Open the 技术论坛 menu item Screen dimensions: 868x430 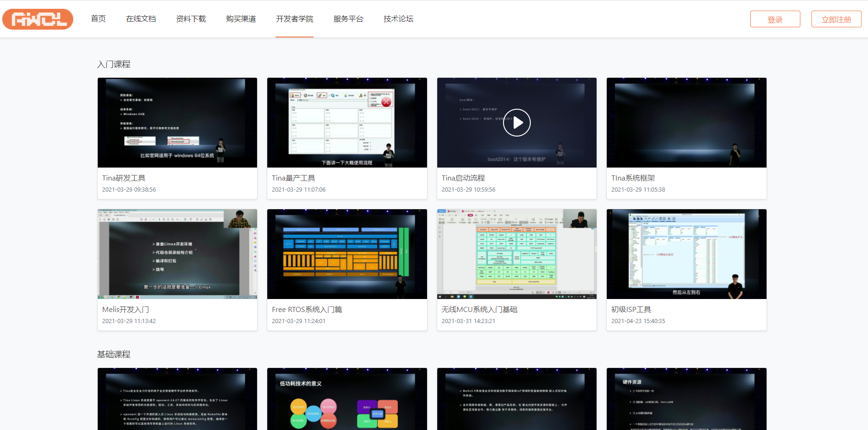pos(398,19)
